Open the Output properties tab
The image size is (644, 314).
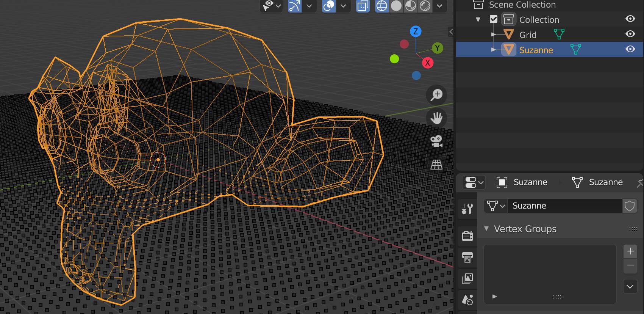coord(467,257)
